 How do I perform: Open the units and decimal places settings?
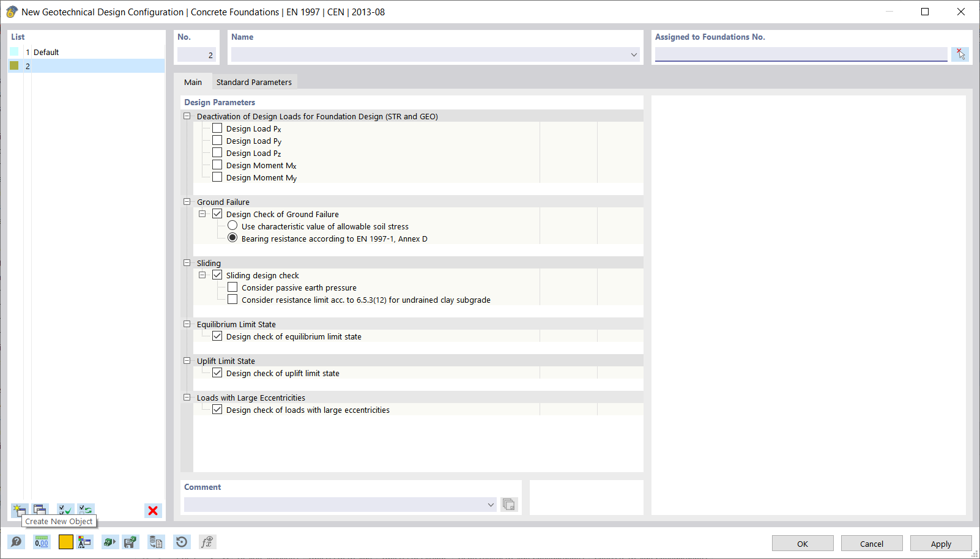[40, 542]
